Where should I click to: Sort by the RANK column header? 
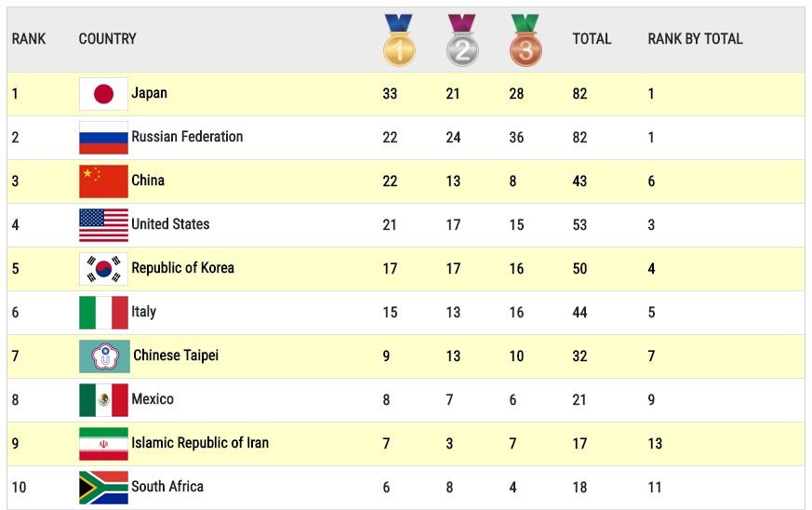point(29,39)
